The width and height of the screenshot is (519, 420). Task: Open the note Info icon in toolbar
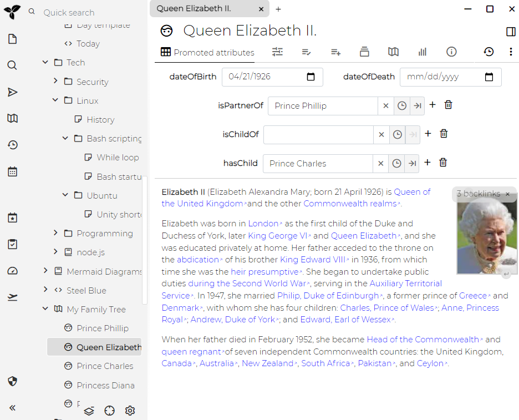click(451, 52)
